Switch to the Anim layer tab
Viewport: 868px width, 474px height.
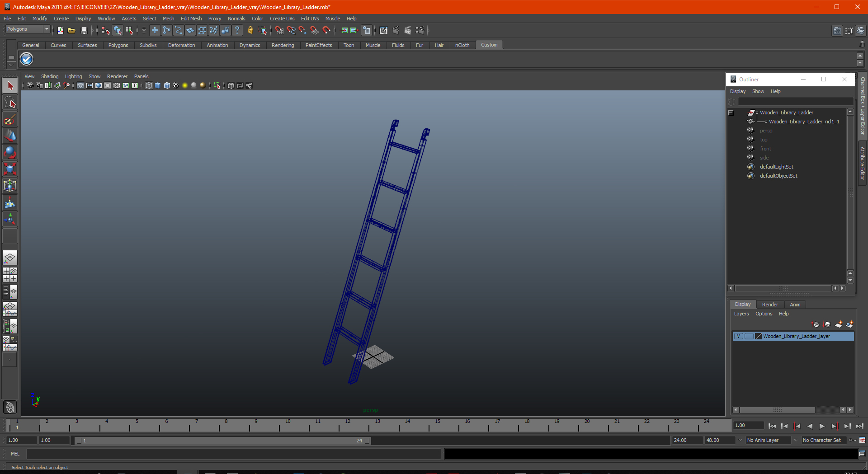[795, 305]
